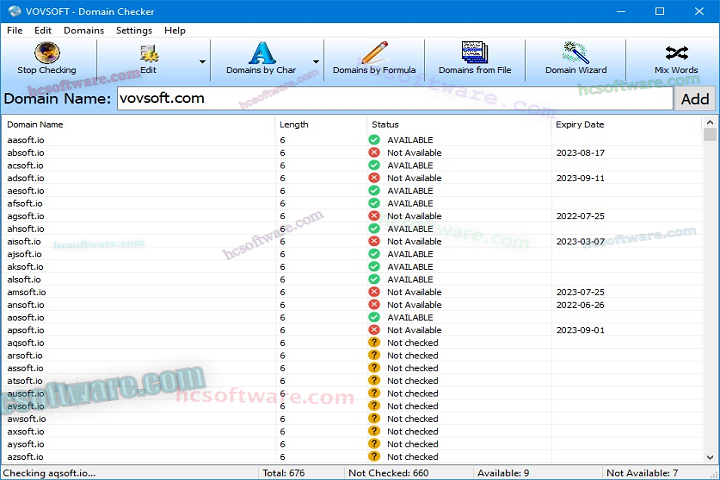Click red status icon for adsoft.io

pyautogui.click(x=374, y=178)
